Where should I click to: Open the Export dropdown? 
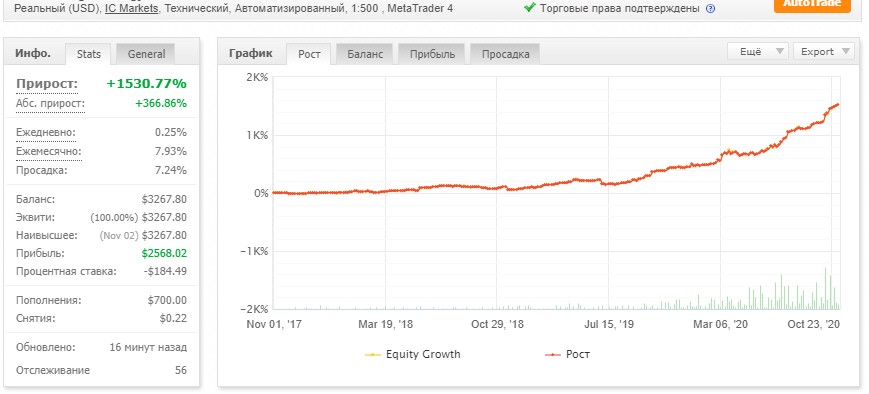point(824,52)
